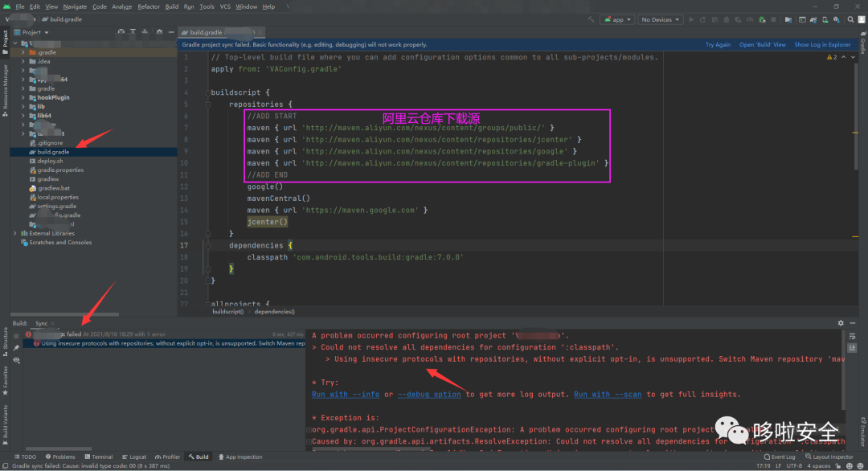Click the Attach Debugger to Android Process icon
The height and width of the screenshot is (471, 868).
pyautogui.click(x=762, y=19)
